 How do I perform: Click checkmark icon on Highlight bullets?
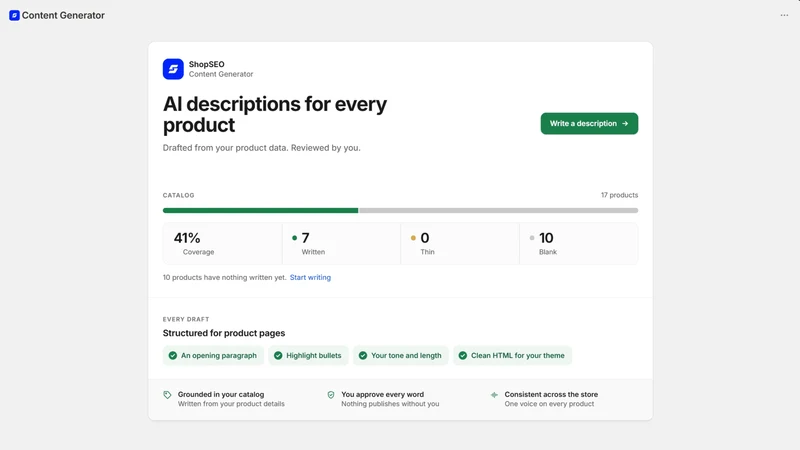point(278,356)
